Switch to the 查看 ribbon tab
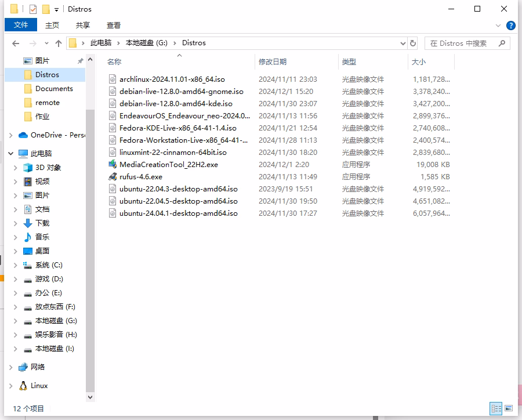 pyautogui.click(x=114, y=26)
